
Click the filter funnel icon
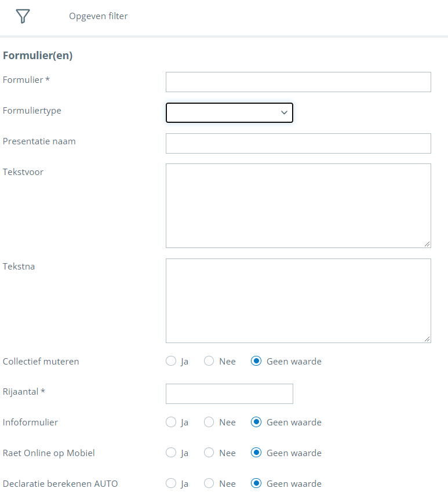(23, 16)
